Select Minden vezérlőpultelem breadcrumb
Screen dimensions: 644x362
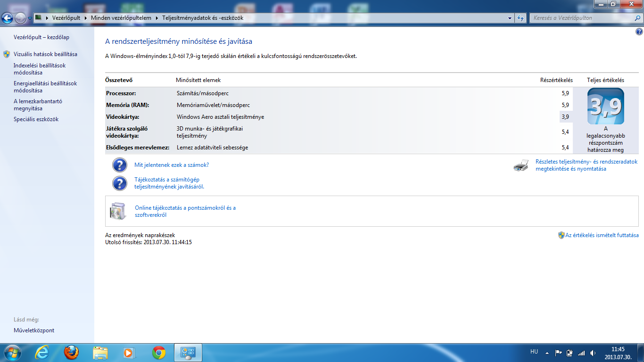pyautogui.click(x=121, y=18)
